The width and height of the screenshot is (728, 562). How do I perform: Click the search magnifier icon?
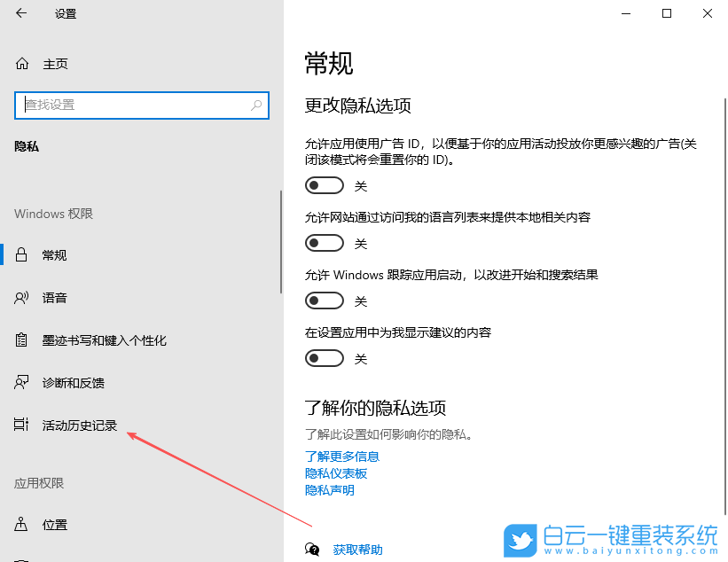(x=257, y=105)
